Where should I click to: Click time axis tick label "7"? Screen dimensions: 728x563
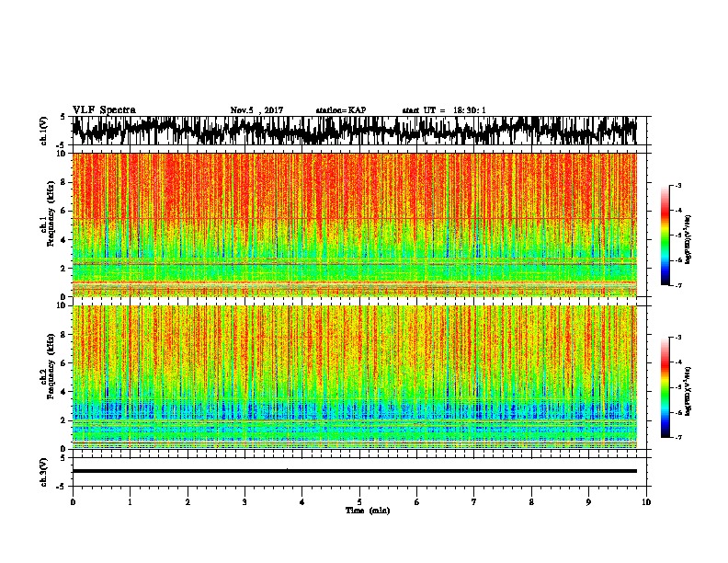[x=474, y=501]
